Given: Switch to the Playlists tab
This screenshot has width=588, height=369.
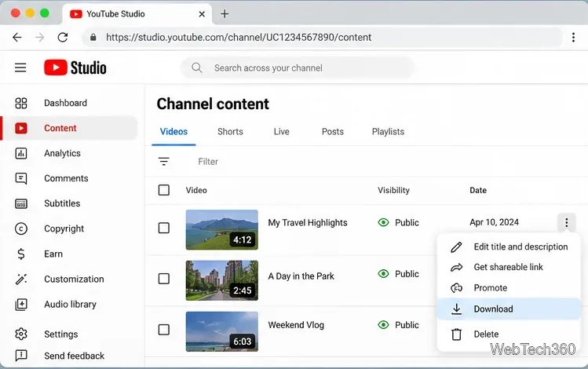Looking at the screenshot, I should click(388, 132).
